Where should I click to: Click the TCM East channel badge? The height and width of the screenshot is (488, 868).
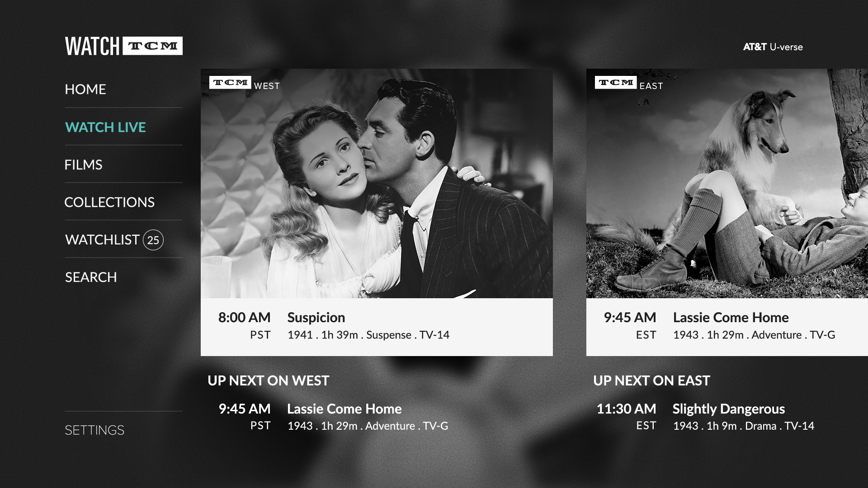click(x=629, y=83)
